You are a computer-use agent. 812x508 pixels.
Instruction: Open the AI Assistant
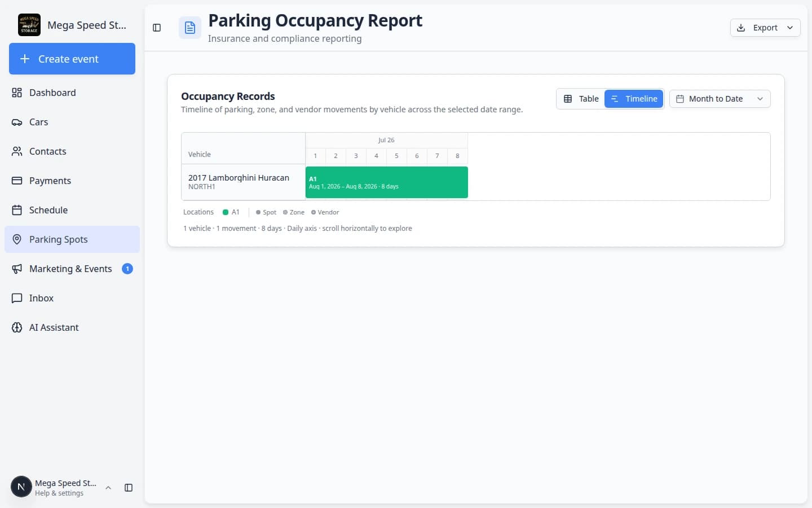(x=72, y=327)
